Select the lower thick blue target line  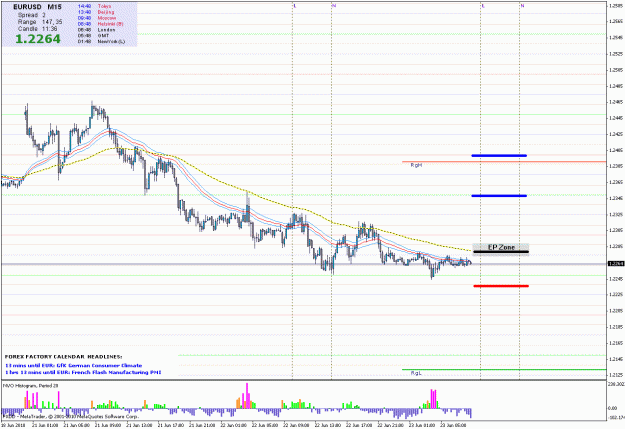(x=499, y=196)
